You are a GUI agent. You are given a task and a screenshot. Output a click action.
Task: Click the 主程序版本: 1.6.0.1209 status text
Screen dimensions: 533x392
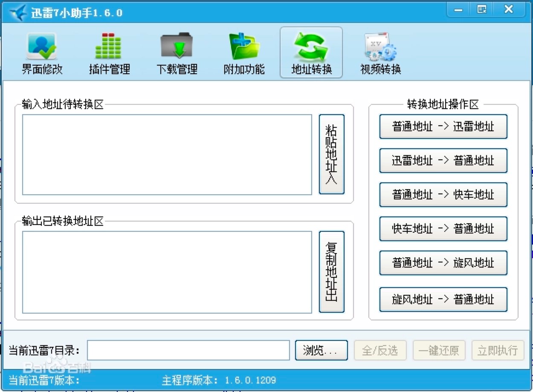tap(219, 380)
